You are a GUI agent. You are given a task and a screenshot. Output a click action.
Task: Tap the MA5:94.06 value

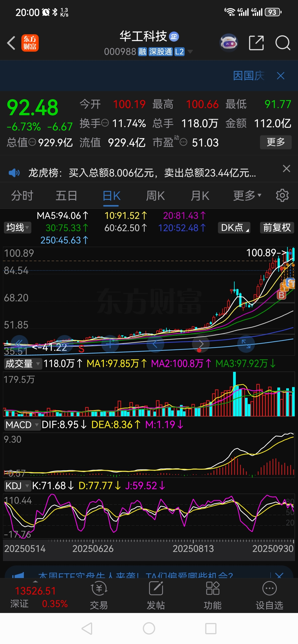62,215
